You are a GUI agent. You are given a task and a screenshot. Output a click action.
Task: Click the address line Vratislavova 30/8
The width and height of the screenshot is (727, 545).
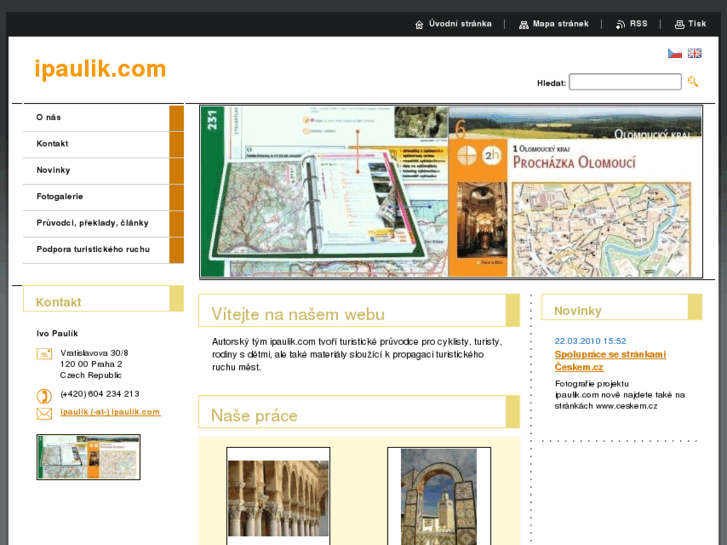94,353
